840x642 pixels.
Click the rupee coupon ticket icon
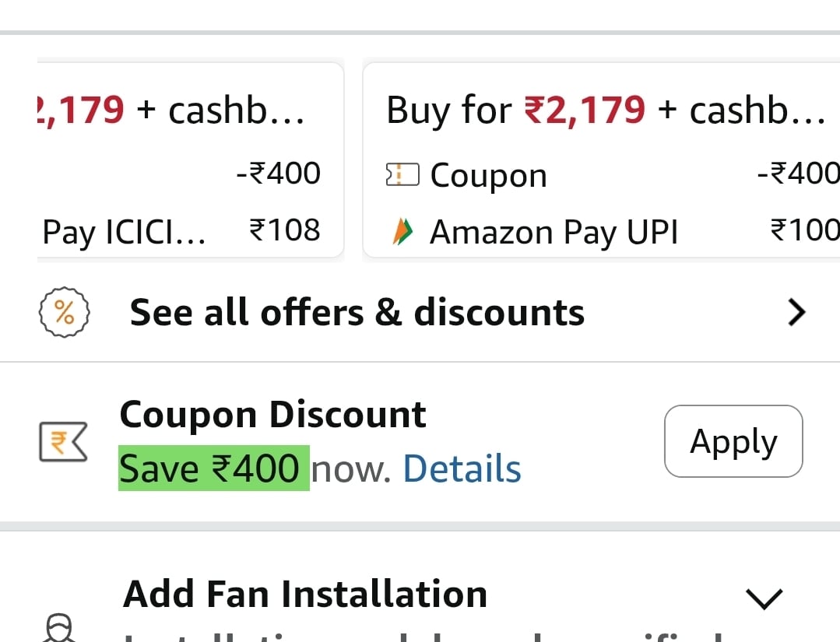(x=63, y=442)
